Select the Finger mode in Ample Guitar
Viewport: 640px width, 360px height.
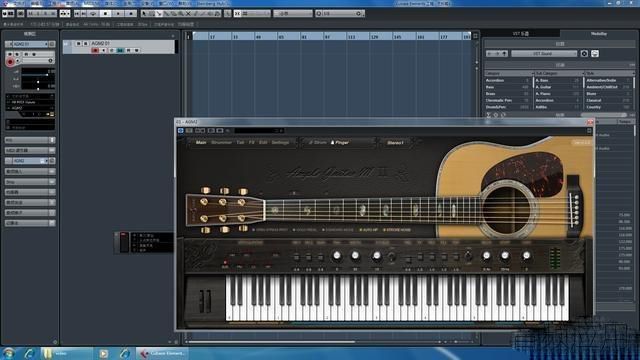340,142
